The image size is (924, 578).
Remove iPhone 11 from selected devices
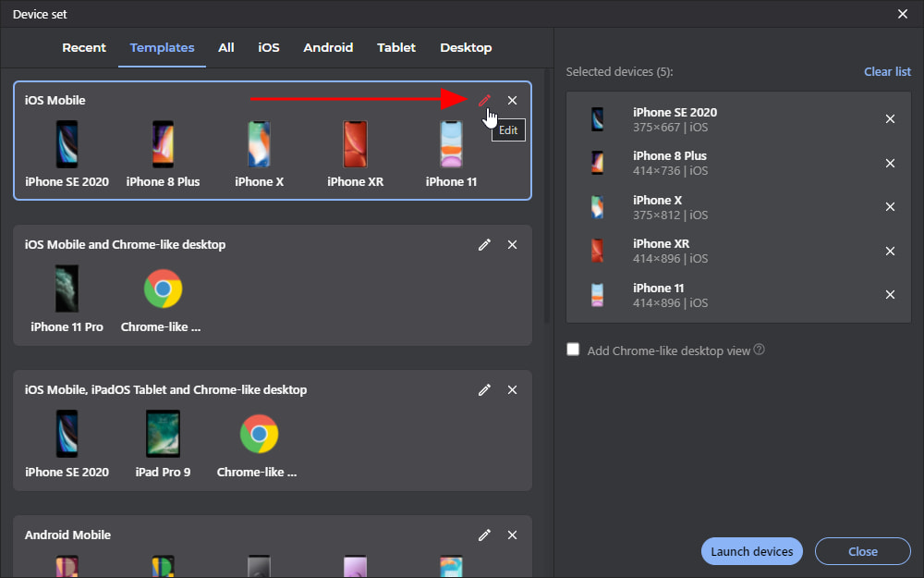pyautogui.click(x=890, y=295)
